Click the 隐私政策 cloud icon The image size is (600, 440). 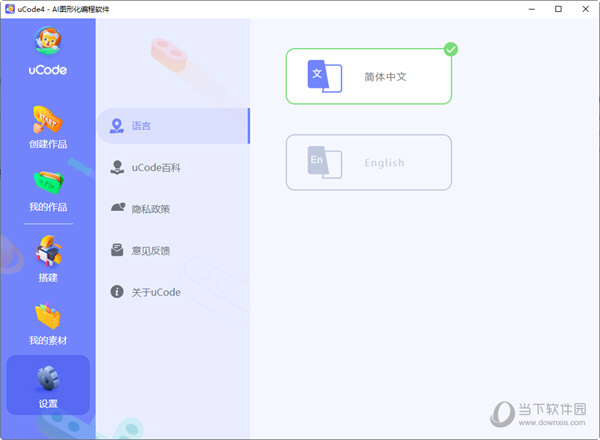pos(118,207)
